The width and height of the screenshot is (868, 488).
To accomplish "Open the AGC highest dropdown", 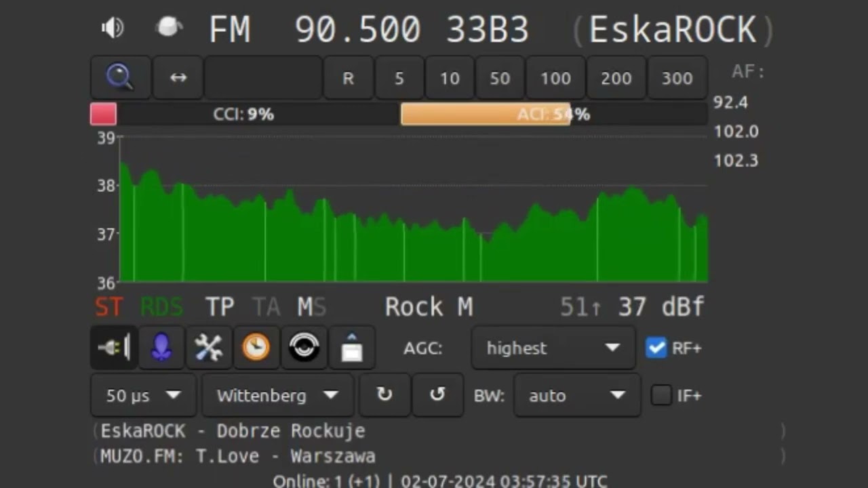I will point(553,348).
